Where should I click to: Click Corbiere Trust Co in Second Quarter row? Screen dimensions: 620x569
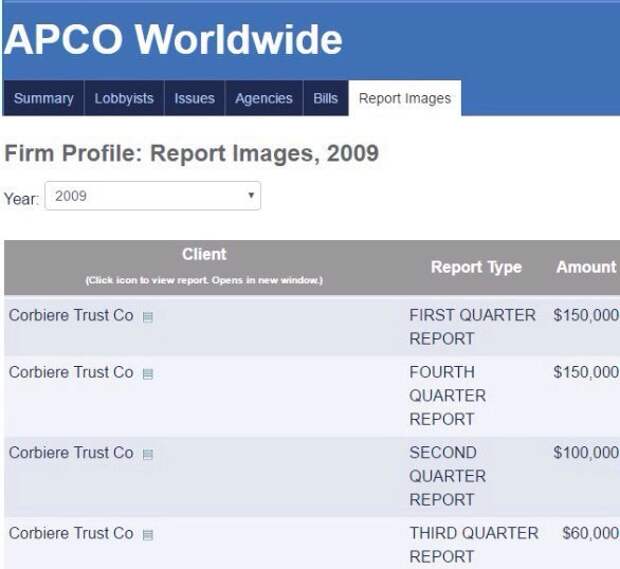(71, 453)
